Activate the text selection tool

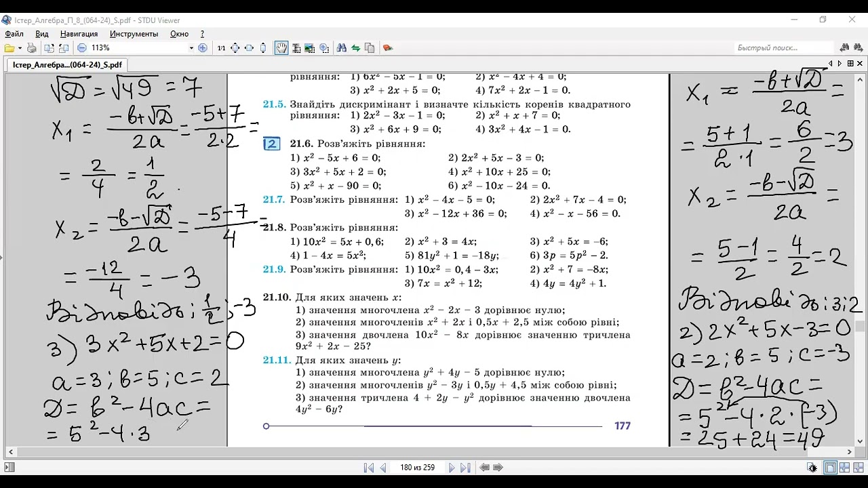[x=296, y=48]
